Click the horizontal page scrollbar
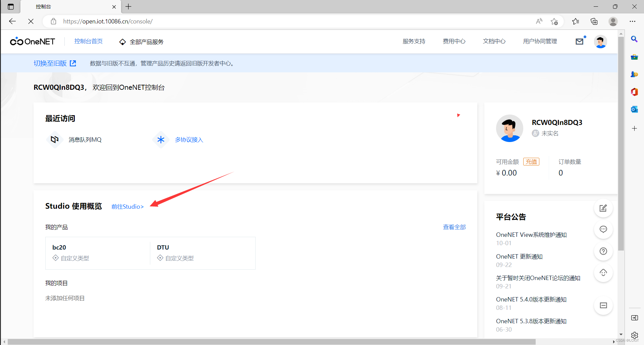The width and height of the screenshot is (644, 345). [x=271, y=342]
